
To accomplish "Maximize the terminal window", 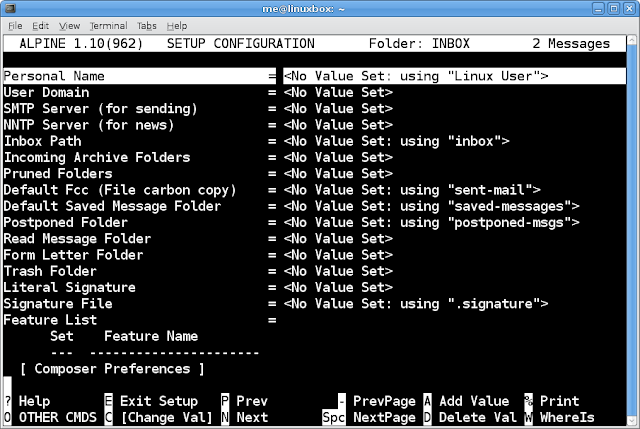I will [613, 9].
